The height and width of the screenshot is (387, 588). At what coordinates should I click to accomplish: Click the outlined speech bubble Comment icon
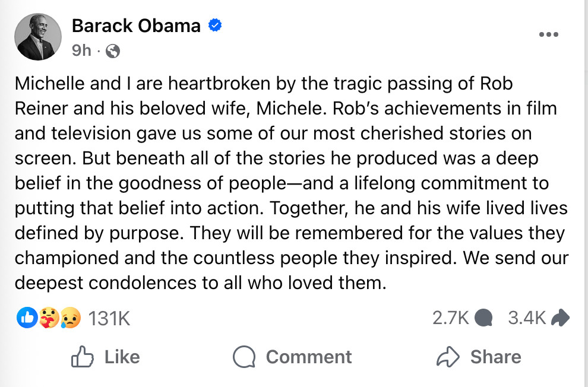[x=244, y=357]
